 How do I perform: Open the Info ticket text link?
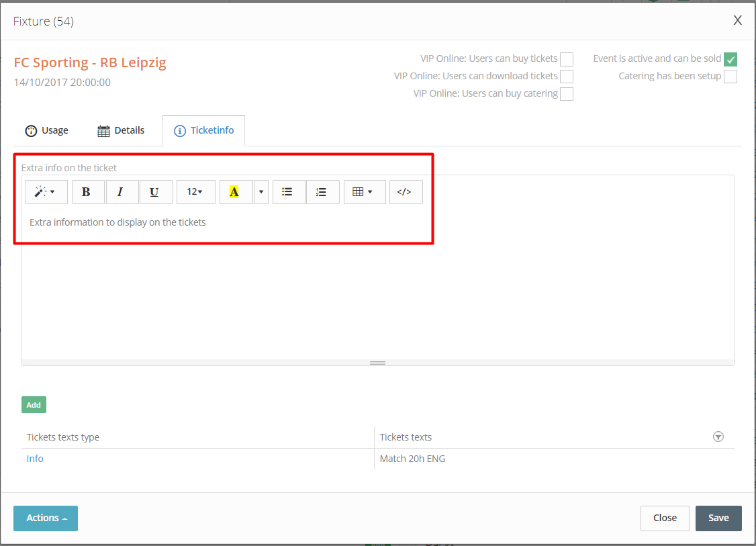point(35,459)
